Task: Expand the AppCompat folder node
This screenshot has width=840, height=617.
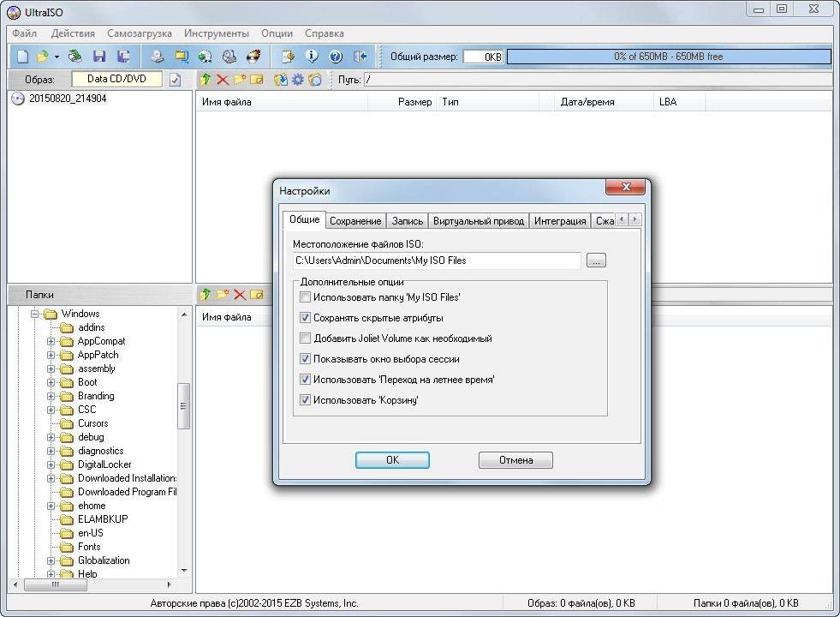Action: coord(51,341)
